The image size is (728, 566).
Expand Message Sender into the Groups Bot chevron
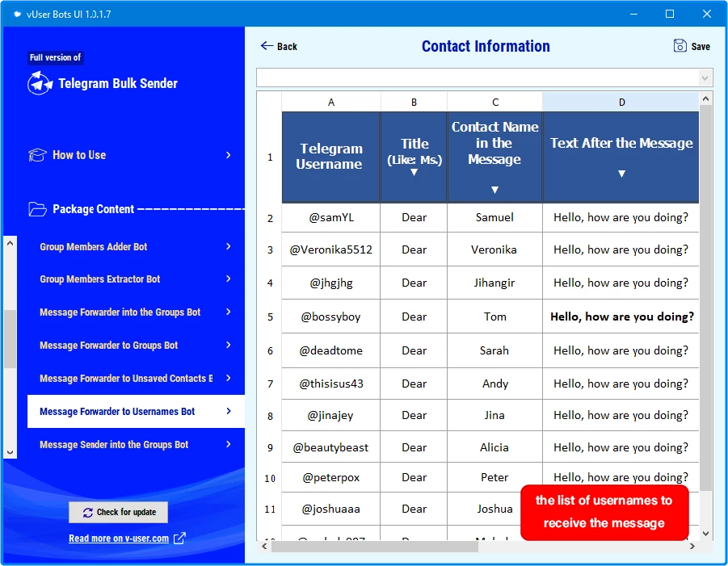pyautogui.click(x=229, y=444)
